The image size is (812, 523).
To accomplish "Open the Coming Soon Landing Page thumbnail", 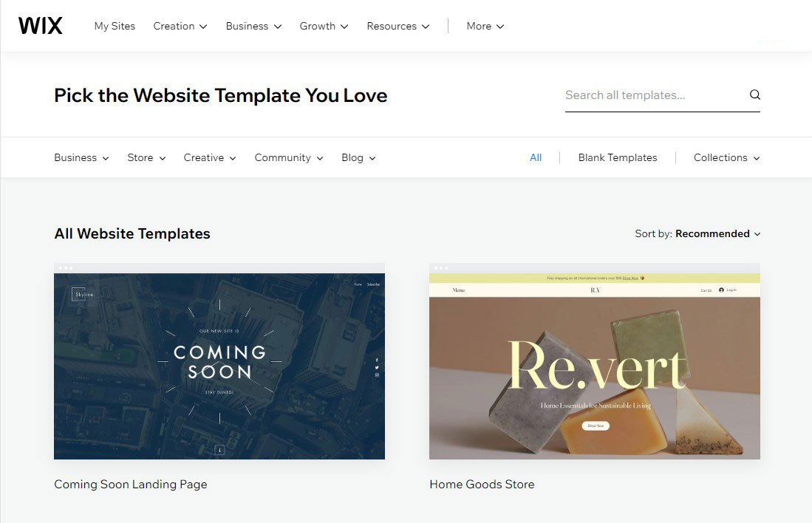I will 219,361.
